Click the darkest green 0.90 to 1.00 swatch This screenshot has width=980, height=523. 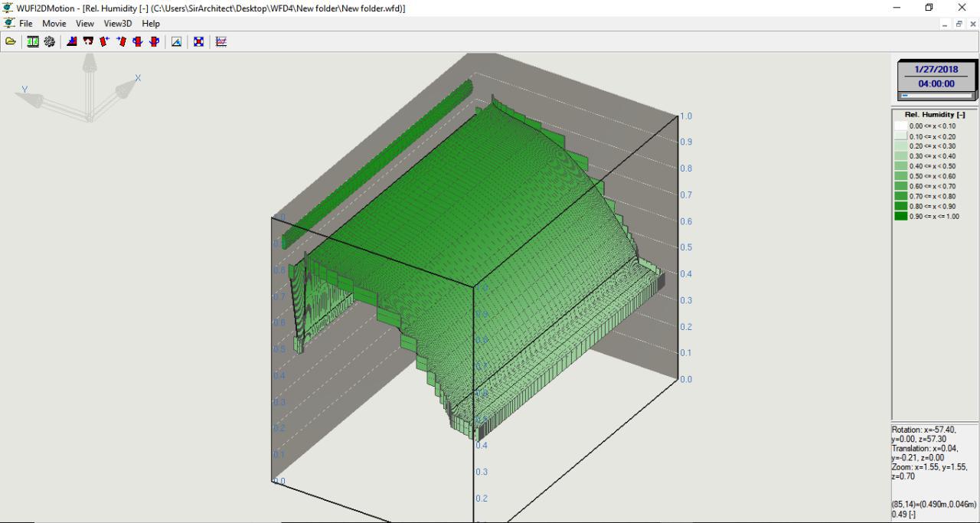tap(901, 216)
